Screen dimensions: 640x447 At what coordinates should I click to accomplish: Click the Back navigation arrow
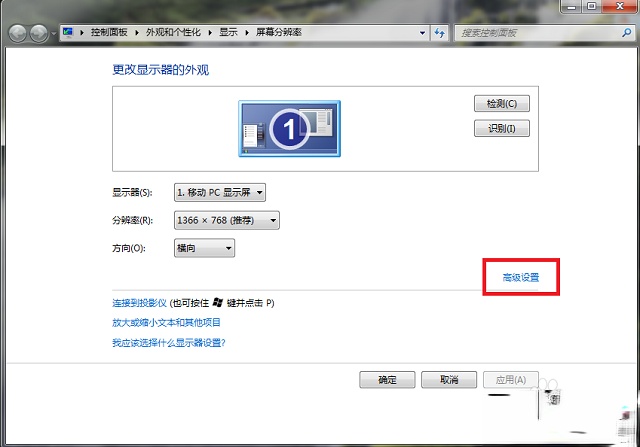coord(18,33)
